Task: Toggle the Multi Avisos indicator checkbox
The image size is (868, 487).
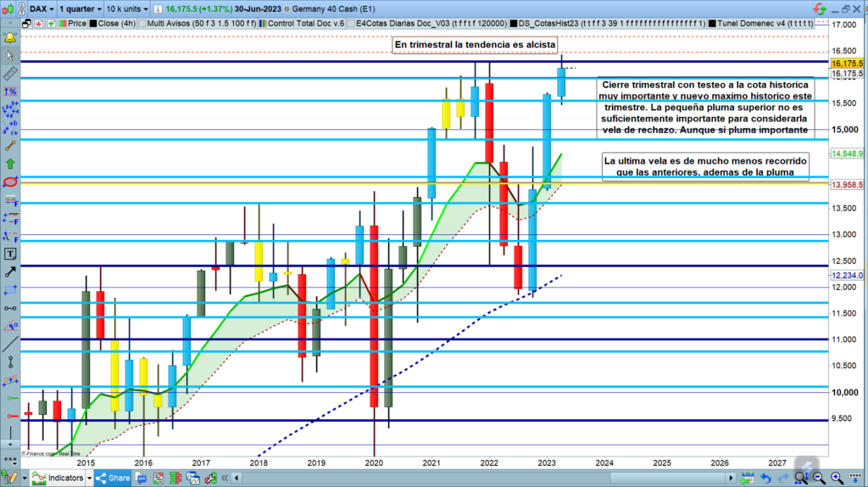Action: click(x=141, y=25)
